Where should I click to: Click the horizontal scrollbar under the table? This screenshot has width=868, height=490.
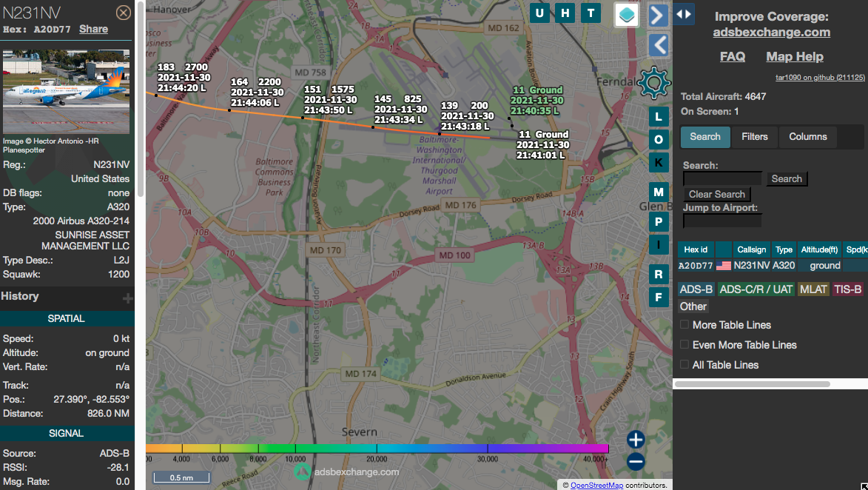[x=753, y=384]
